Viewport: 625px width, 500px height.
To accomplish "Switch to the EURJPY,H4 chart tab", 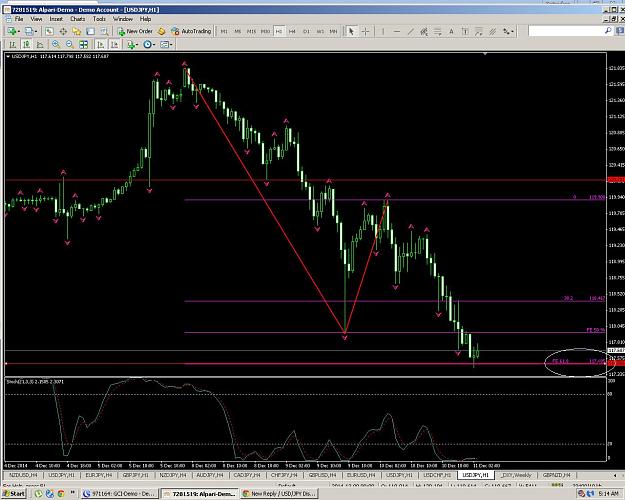I will tap(98, 475).
